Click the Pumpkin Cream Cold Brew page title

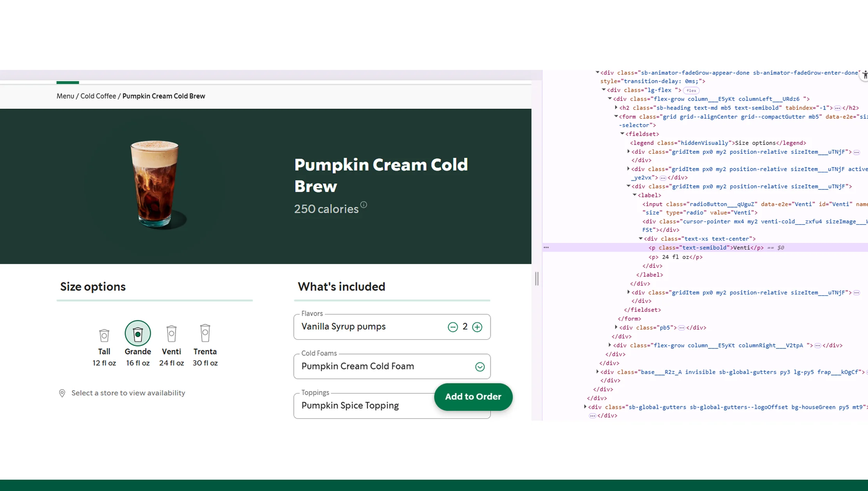[x=381, y=175]
